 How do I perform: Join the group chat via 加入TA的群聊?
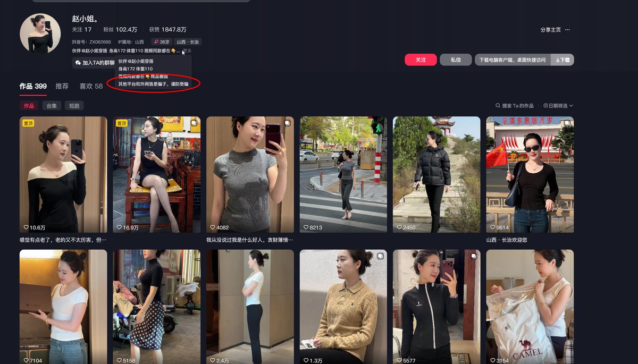[x=94, y=63]
